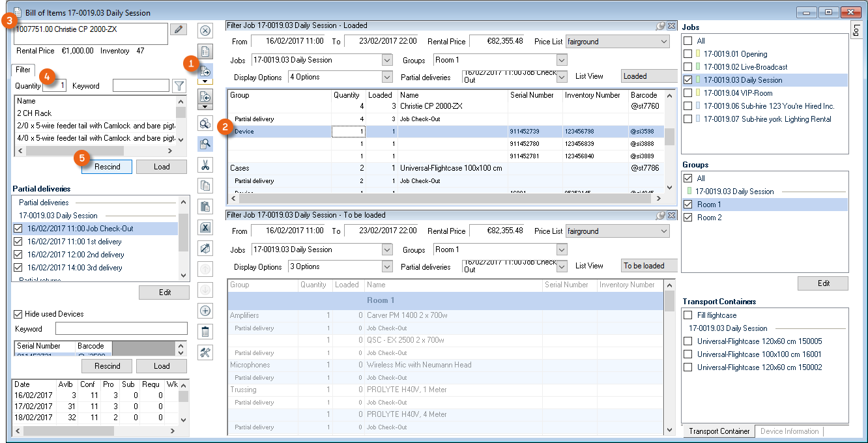Click the scissors cut icon in vertical toolbar
The image size is (868, 443).
(x=205, y=165)
